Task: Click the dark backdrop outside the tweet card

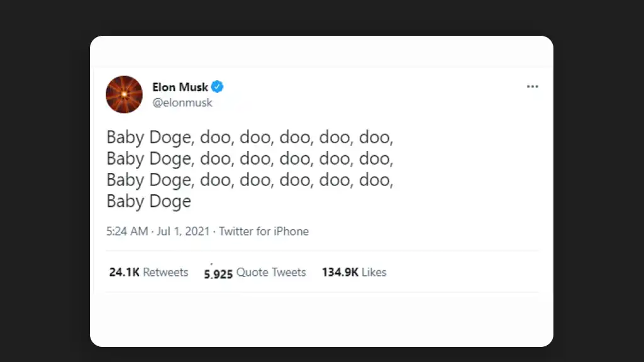Action: pos(44,189)
